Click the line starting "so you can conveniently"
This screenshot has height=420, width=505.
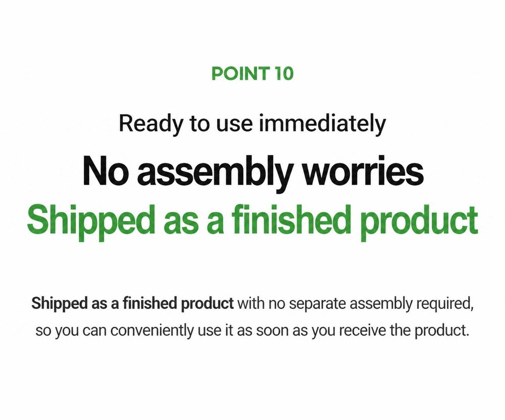point(252,331)
